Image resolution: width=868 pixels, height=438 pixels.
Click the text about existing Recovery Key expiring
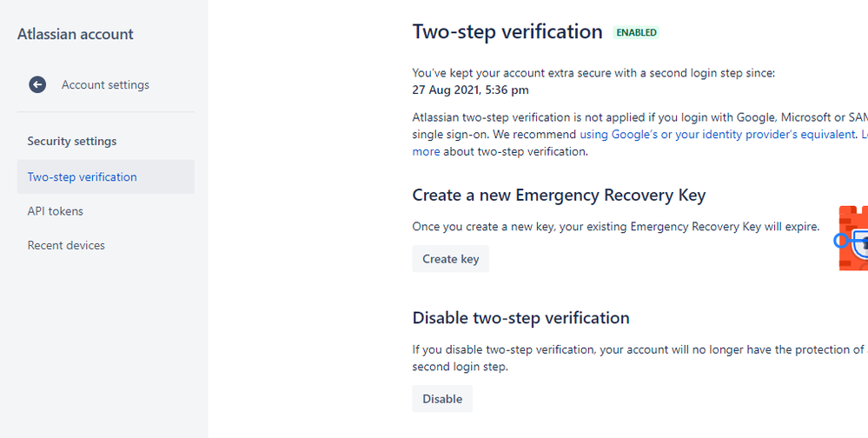pos(616,227)
